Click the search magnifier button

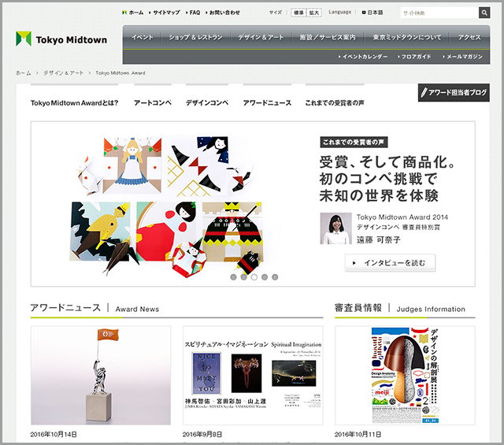[x=484, y=13]
